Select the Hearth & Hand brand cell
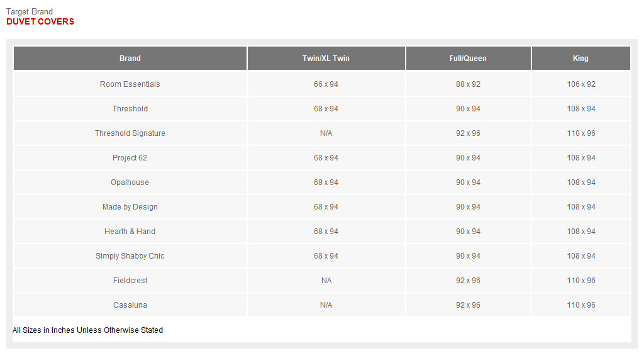644x358 pixels. (130, 232)
